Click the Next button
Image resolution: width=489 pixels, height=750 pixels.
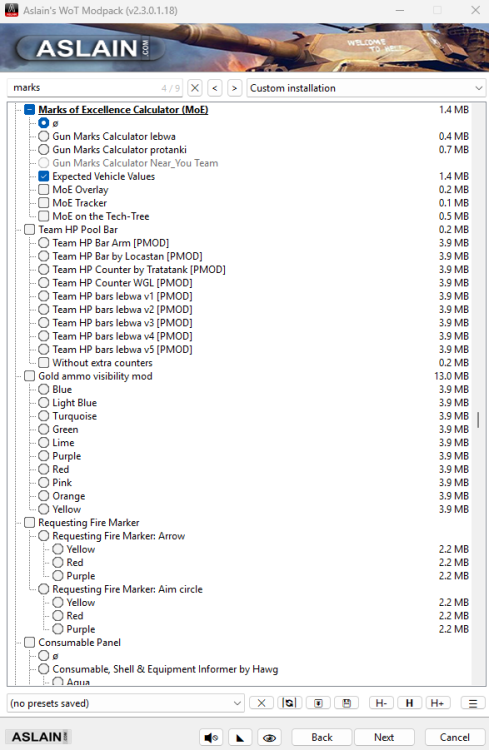click(x=384, y=737)
